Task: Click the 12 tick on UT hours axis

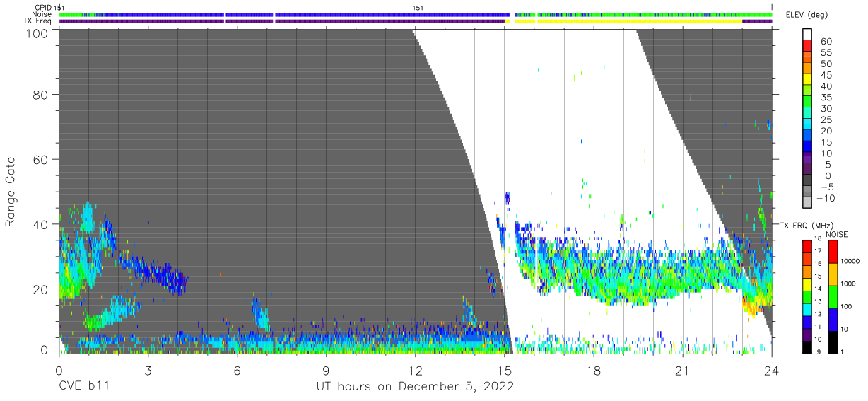Action: pos(415,370)
